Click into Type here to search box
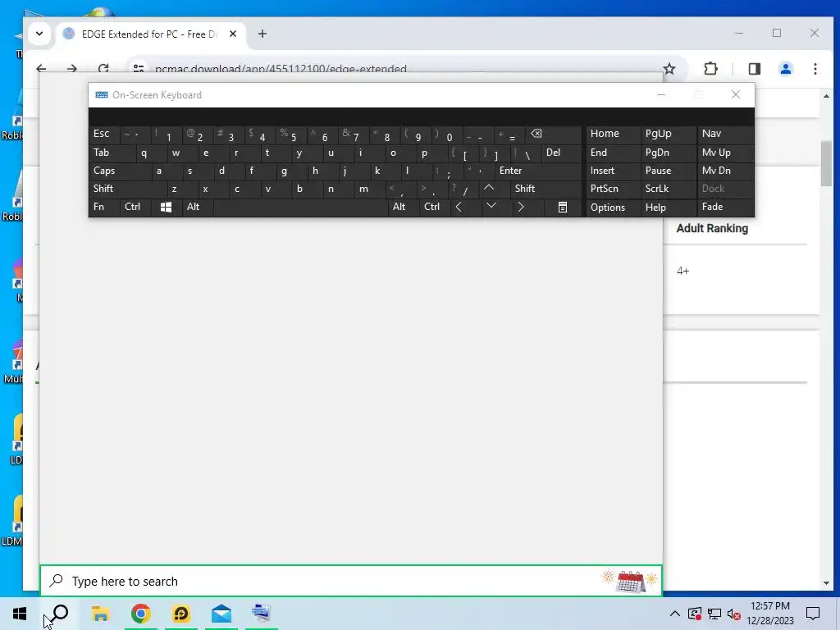 point(351,581)
